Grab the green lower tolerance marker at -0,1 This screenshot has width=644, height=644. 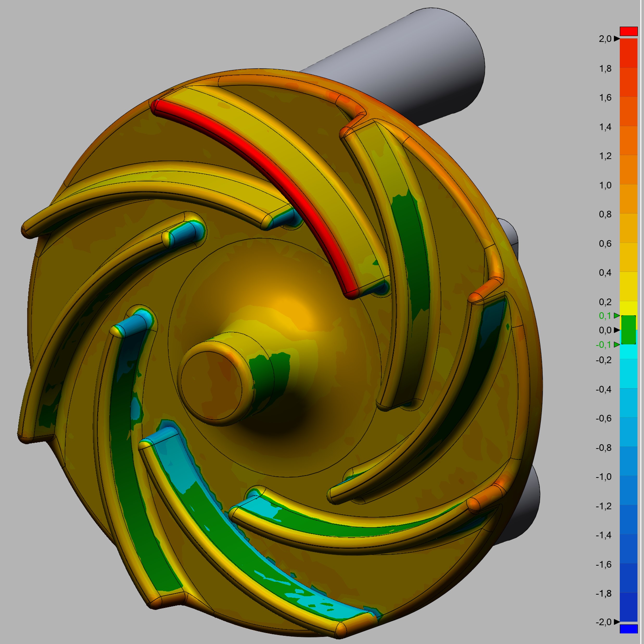coord(617,344)
